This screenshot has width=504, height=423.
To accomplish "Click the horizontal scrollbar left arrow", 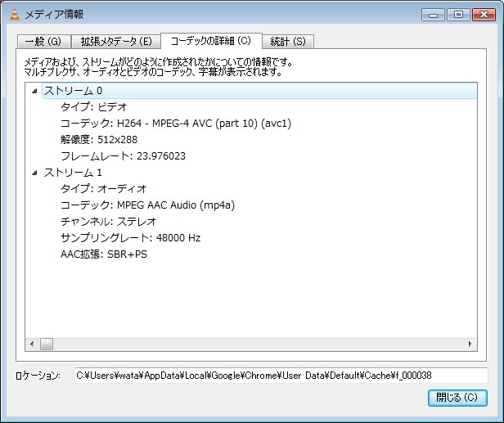I will 32,344.
